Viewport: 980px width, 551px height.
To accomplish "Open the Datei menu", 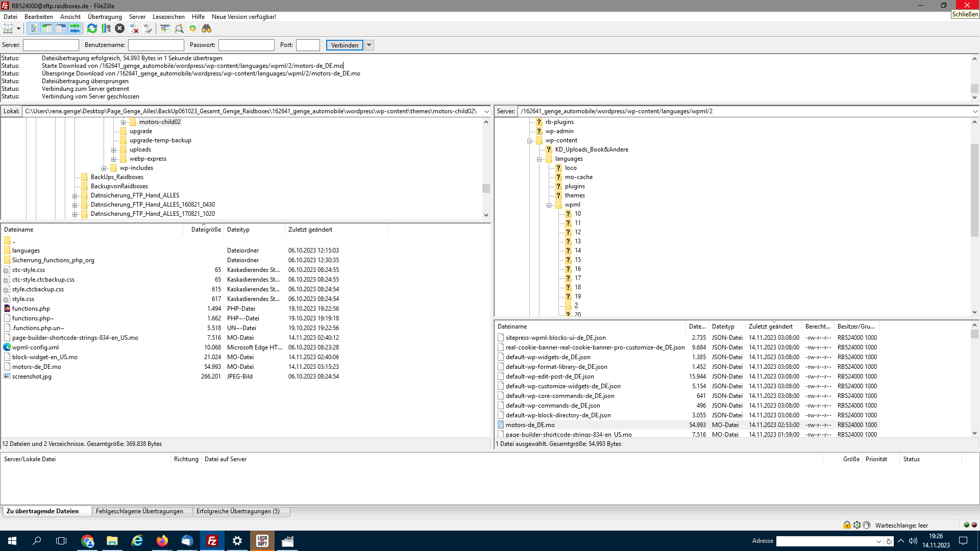I will (10, 17).
